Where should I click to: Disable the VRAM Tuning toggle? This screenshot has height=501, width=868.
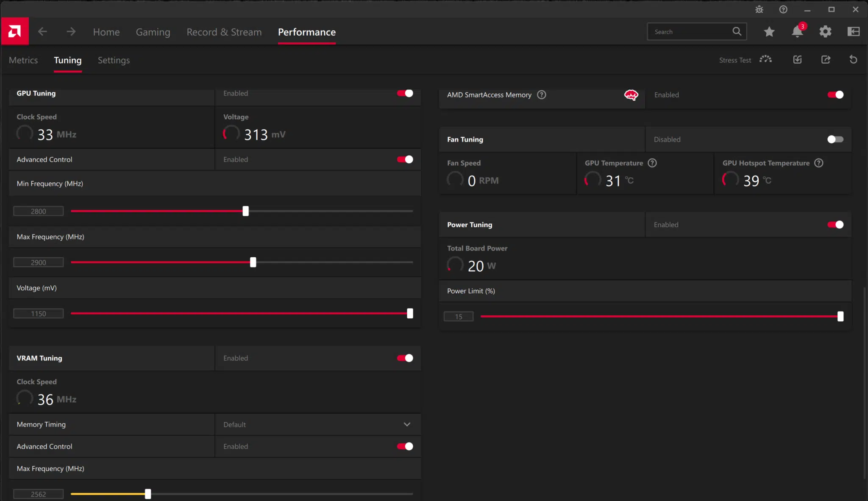click(x=405, y=358)
